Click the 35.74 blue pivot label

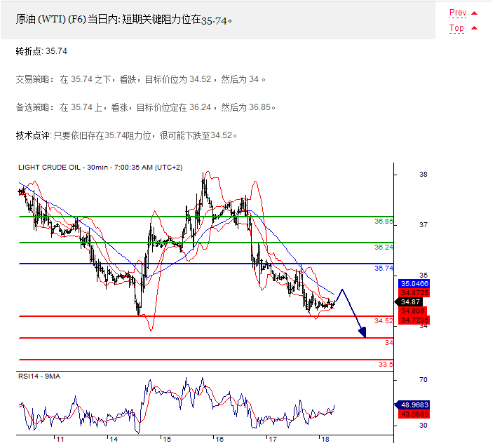tap(384, 269)
